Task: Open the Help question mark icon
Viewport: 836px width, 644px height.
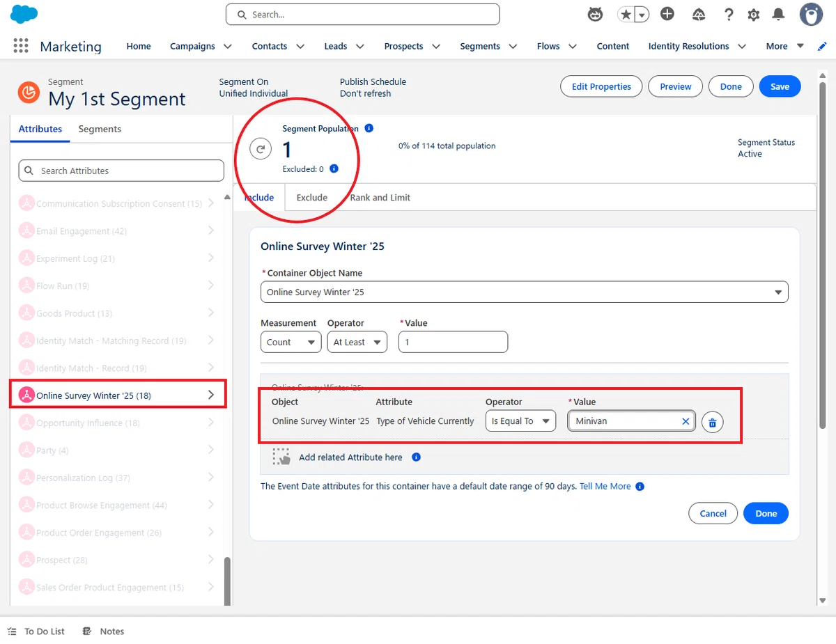Action: [x=729, y=15]
